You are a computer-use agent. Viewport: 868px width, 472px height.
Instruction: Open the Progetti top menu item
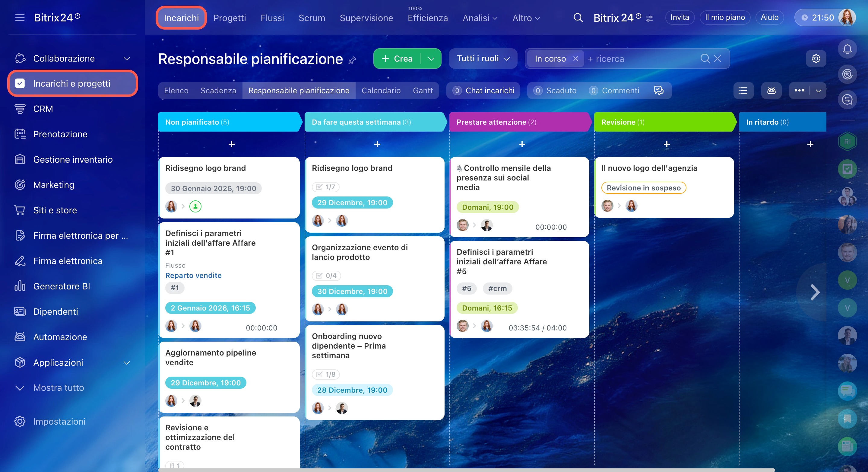point(230,18)
